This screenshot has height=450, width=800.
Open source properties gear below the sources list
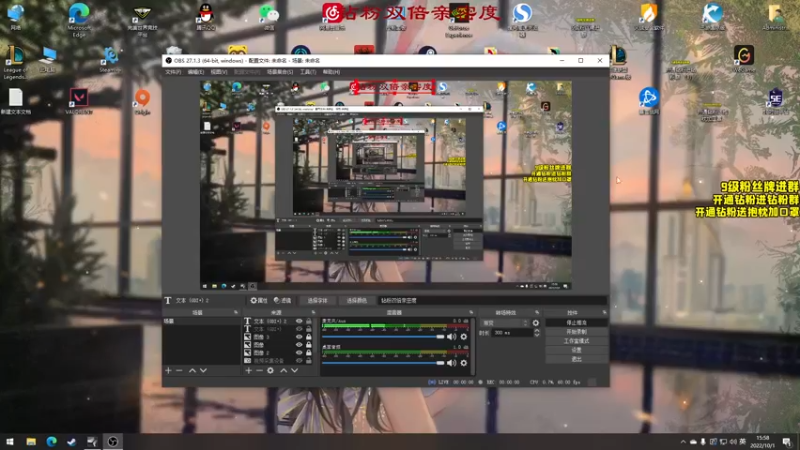pos(270,370)
